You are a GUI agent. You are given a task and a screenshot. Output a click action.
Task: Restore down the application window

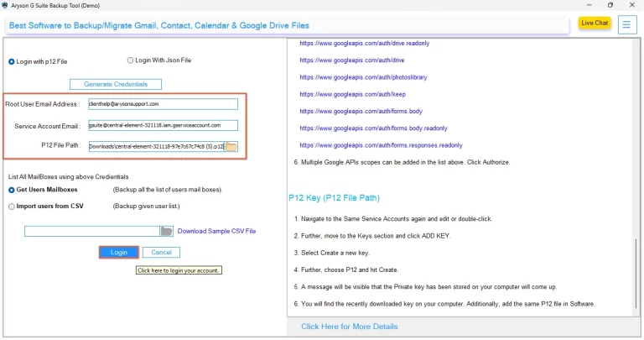pyautogui.click(x=610, y=5)
